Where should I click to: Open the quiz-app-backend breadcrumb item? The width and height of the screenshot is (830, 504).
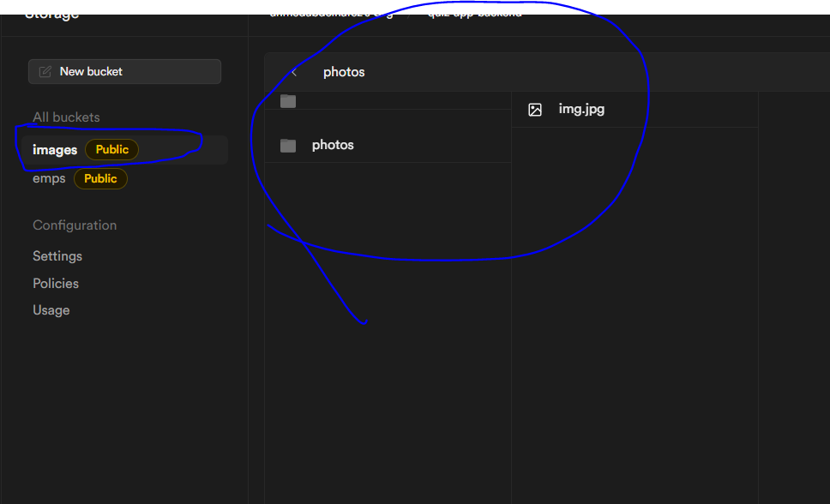click(x=475, y=12)
